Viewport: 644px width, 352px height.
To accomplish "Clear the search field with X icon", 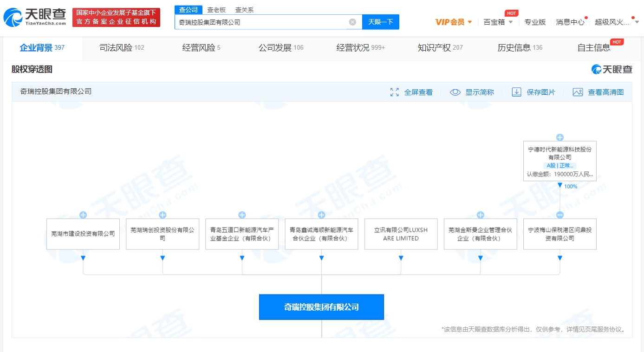I will [352, 22].
